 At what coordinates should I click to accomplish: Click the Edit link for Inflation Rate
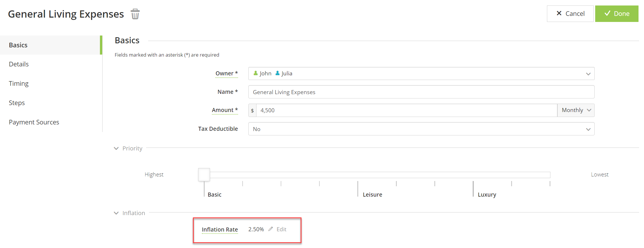coord(281,229)
